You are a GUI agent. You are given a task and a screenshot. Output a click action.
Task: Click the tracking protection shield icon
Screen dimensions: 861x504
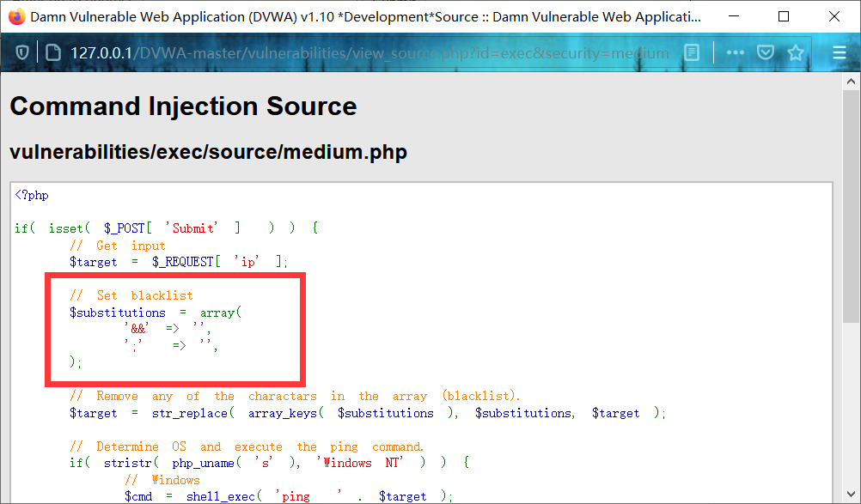(22, 52)
